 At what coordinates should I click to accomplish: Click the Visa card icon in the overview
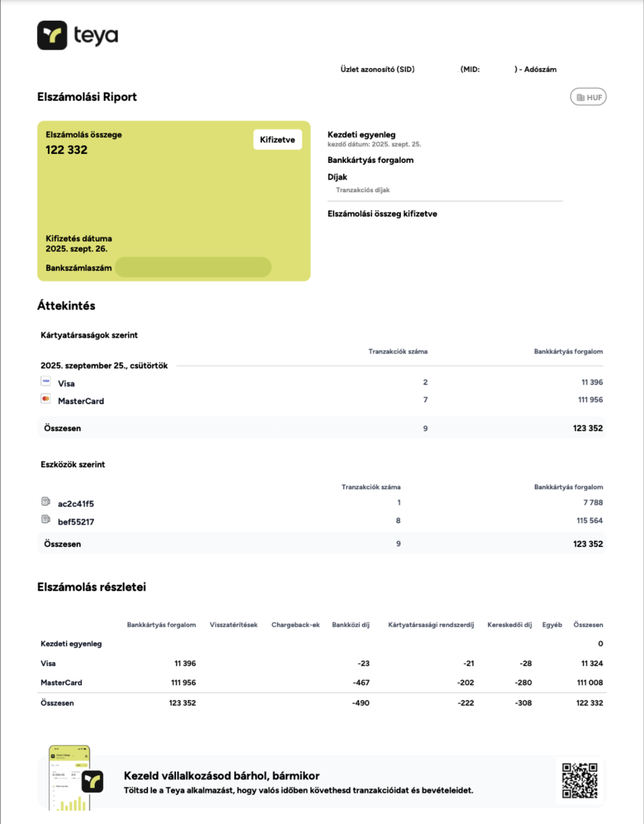pos(46,381)
